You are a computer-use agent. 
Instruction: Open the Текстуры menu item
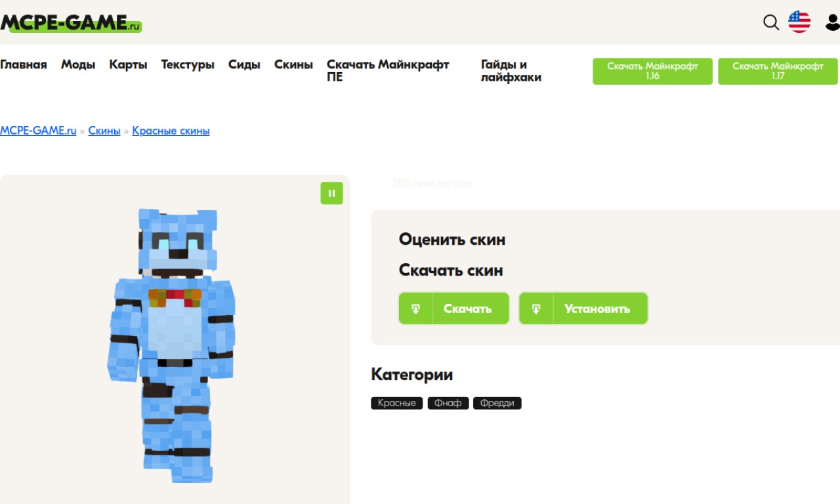pyautogui.click(x=188, y=64)
